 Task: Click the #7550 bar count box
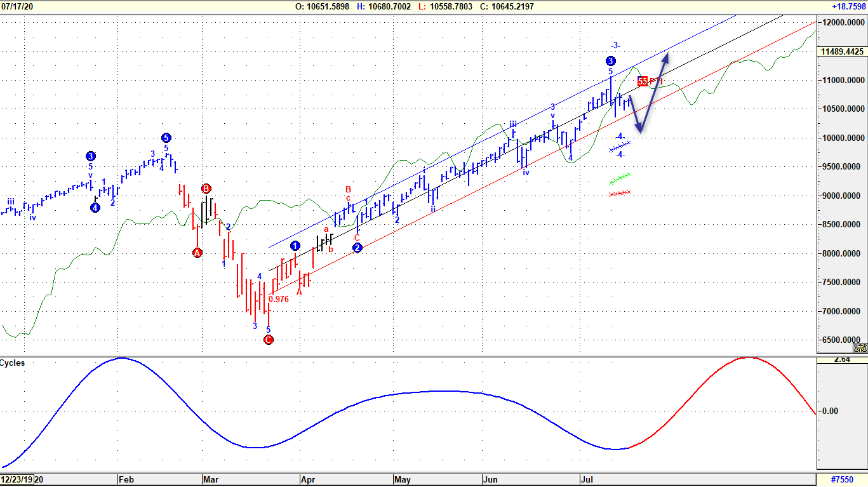tap(842, 480)
